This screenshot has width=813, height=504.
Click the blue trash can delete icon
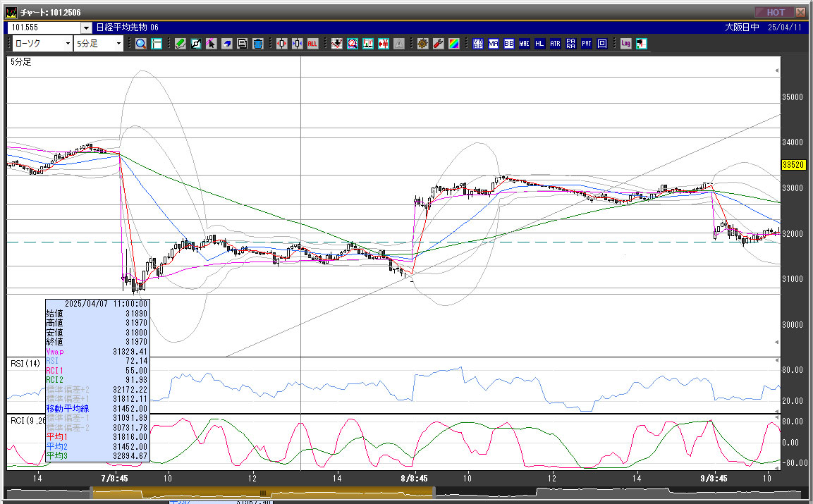coord(257,44)
